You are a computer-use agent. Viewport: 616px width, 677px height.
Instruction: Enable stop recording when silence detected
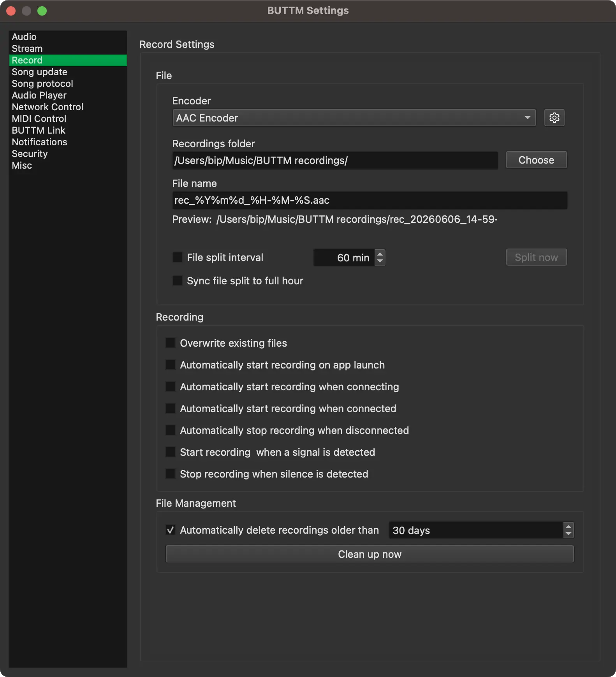[x=171, y=474]
